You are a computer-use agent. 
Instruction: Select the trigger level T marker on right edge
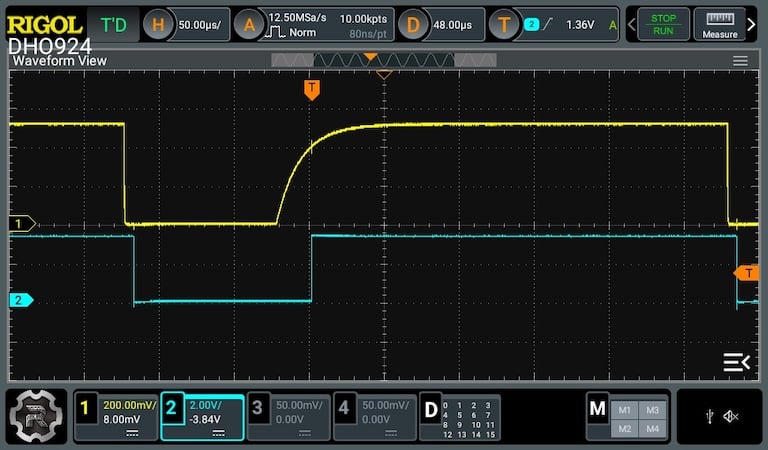pyautogui.click(x=746, y=273)
